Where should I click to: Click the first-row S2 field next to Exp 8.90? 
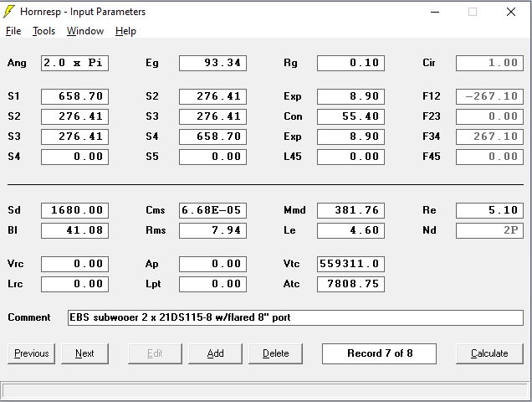tap(212, 96)
